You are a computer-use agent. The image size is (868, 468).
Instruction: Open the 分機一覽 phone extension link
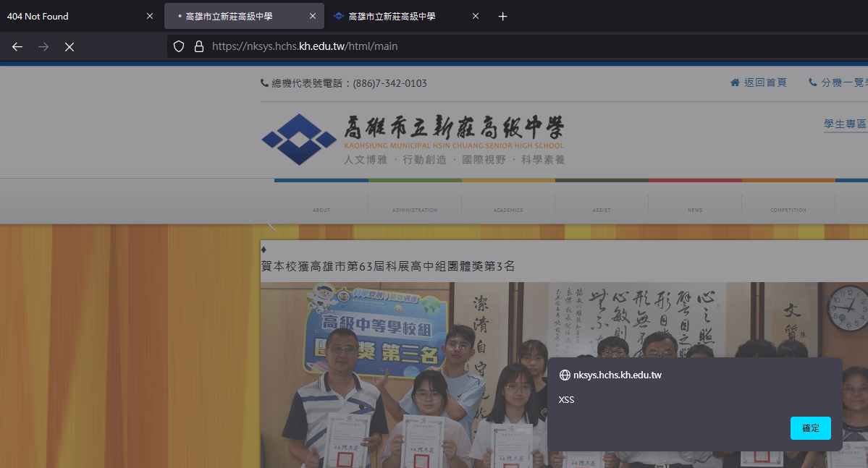pos(838,82)
